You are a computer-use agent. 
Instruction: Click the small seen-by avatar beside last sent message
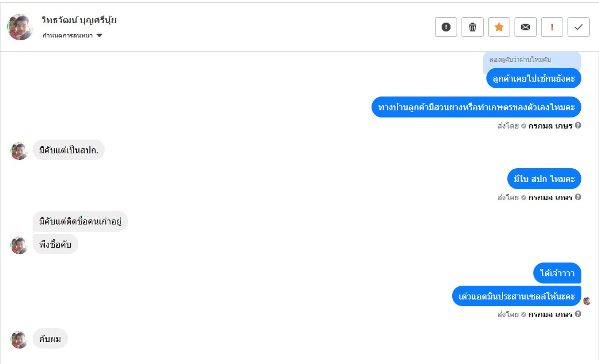[587, 301]
